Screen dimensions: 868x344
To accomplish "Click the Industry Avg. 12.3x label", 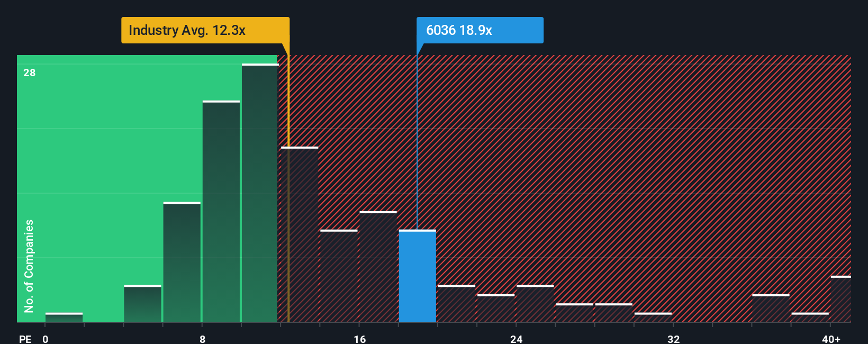I will tap(205, 30).
